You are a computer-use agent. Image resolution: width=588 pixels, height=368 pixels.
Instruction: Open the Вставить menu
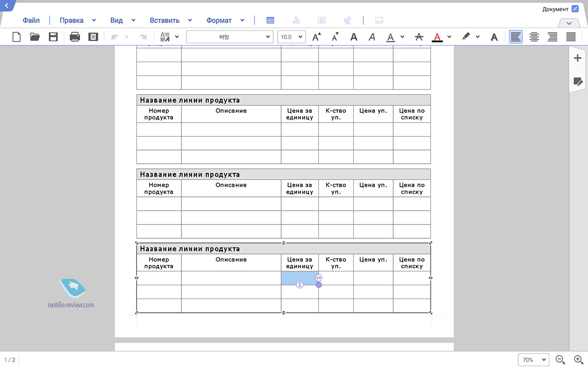[x=164, y=20]
